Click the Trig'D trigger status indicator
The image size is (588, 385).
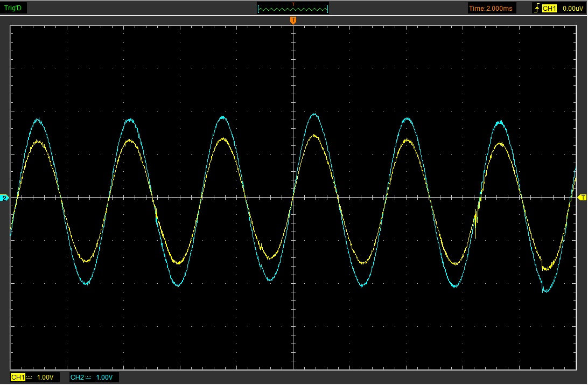pyautogui.click(x=13, y=8)
